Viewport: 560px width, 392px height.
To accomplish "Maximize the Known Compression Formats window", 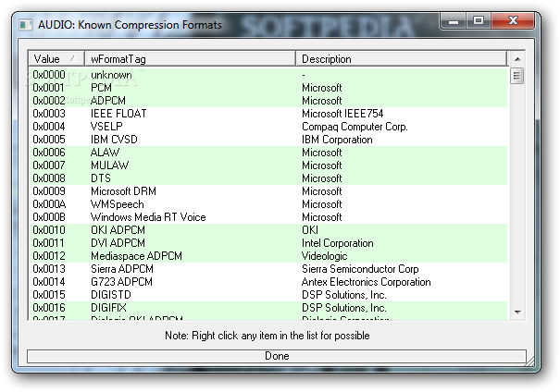I will [x=479, y=21].
